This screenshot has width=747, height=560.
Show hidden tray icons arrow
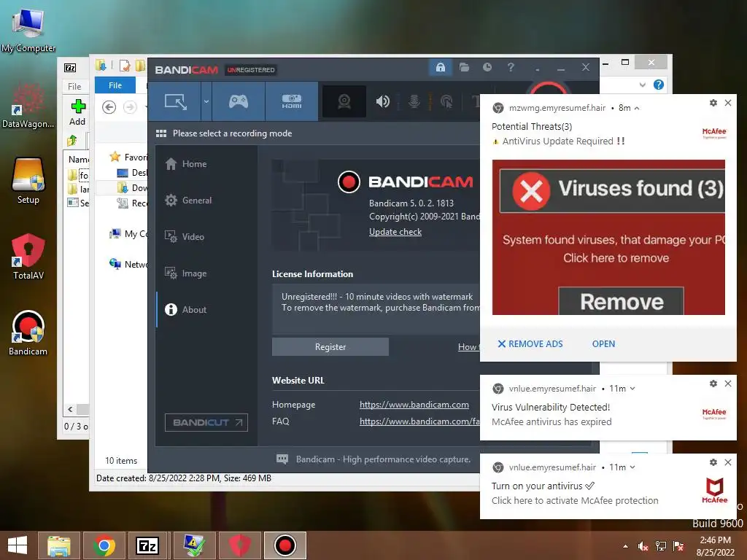pyautogui.click(x=625, y=546)
